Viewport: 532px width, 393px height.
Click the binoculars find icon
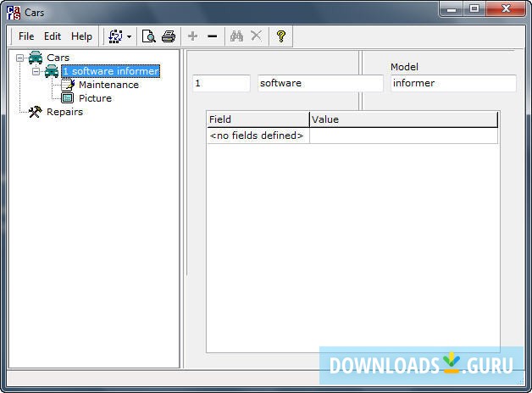coord(236,36)
